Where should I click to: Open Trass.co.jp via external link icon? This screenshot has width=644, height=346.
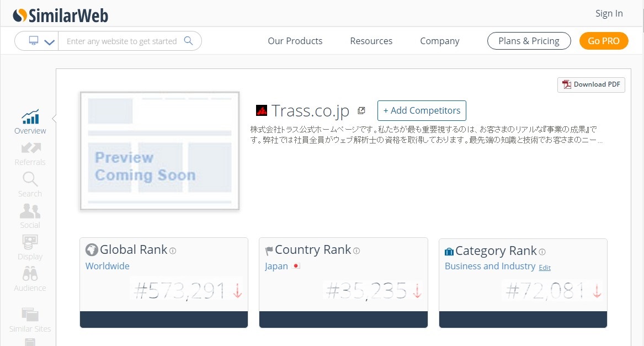click(x=361, y=110)
